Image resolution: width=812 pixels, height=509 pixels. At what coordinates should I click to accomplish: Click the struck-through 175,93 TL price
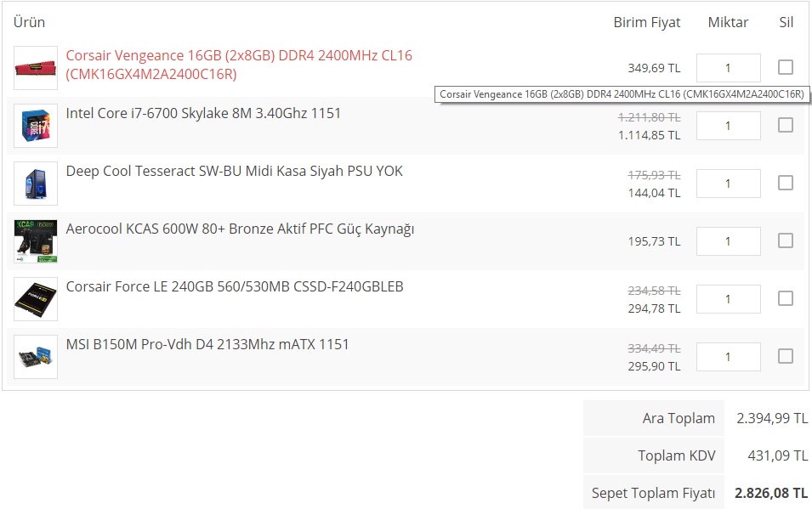coord(654,176)
